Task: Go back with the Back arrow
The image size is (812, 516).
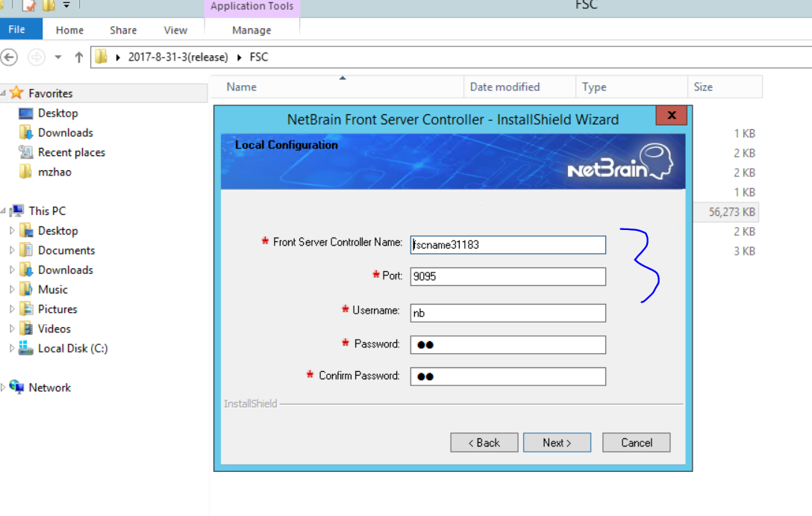Action: coord(9,57)
